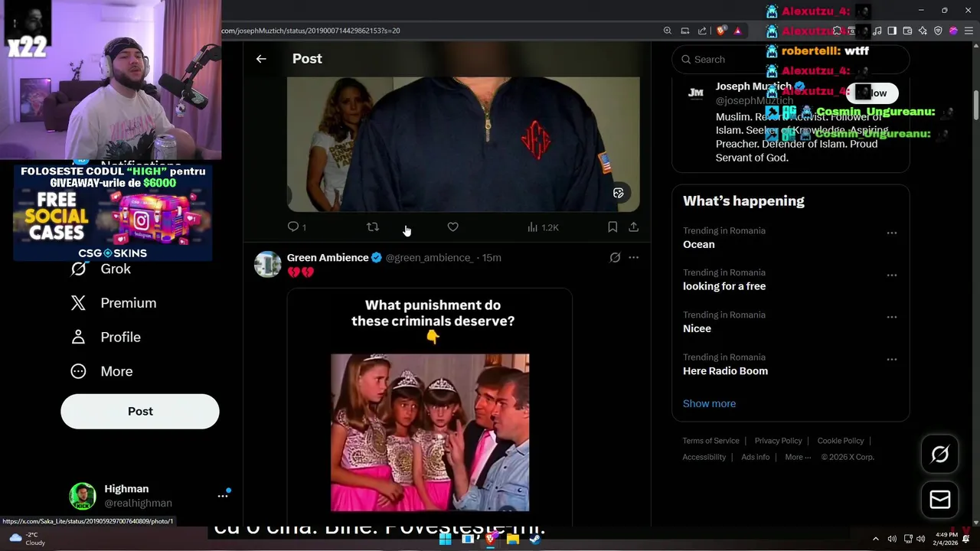Open the Brave hamburger menu
Screen dimensions: 980x551
pos(969,31)
